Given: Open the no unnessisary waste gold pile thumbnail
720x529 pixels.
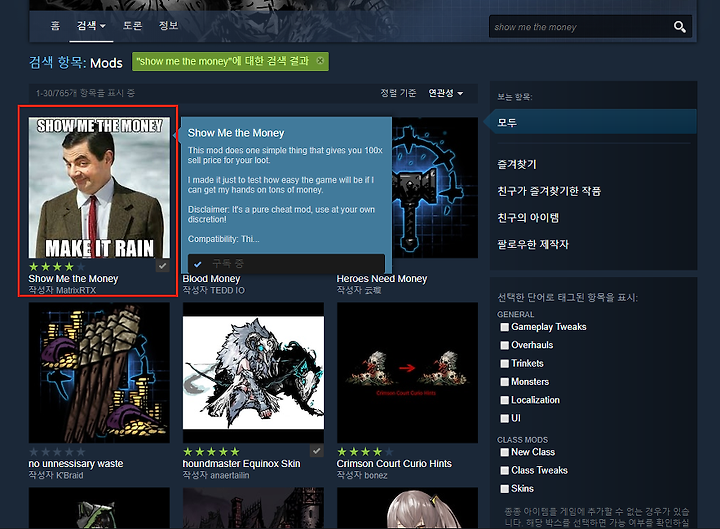Looking at the screenshot, I should [x=99, y=372].
